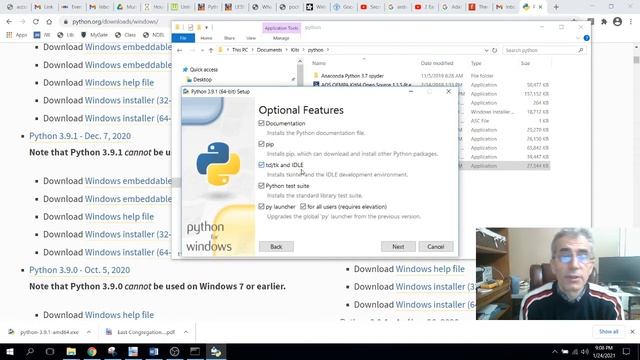Open the File tab in Explorer
This screenshot has width=640, height=360.
pos(183,38)
